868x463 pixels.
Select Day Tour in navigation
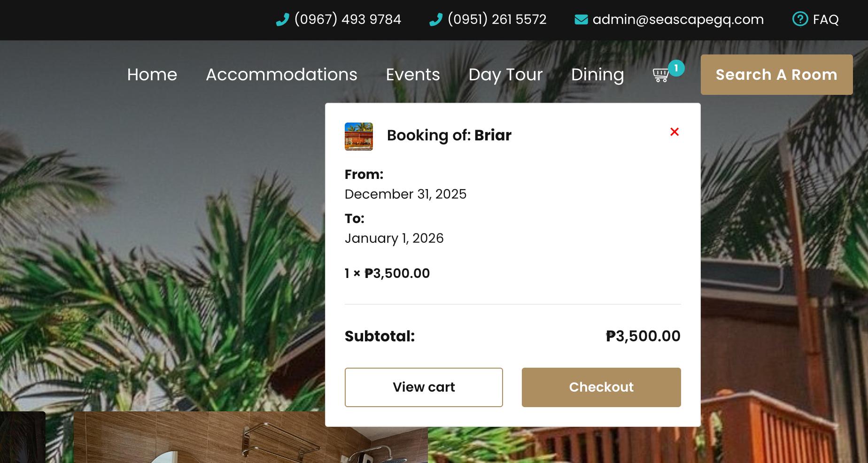tap(505, 75)
